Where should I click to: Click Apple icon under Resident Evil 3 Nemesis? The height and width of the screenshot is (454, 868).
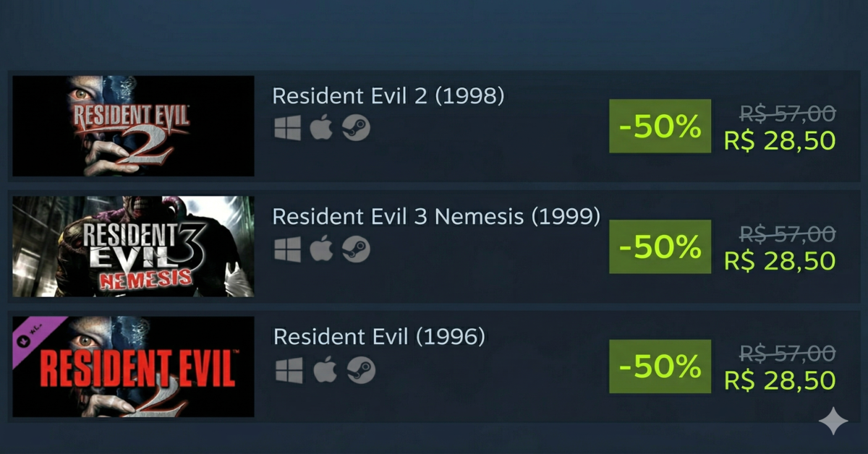pos(321,249)
